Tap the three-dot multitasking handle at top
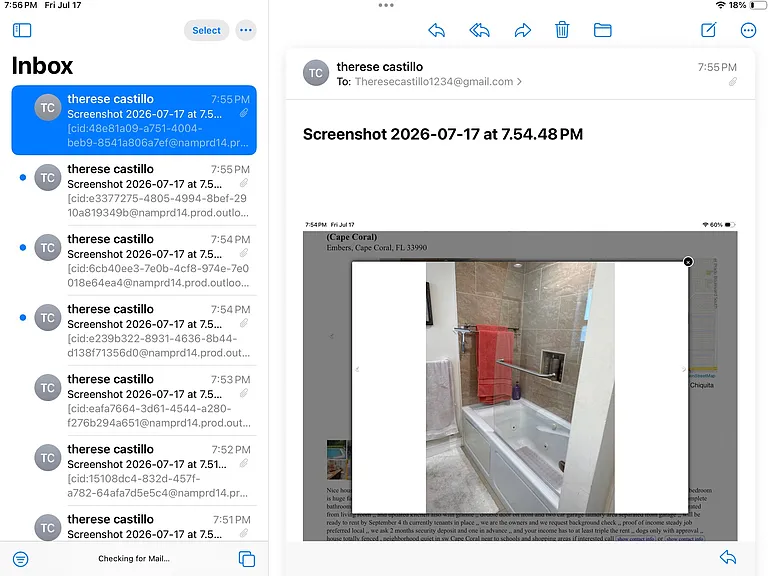This screenshot has width=768, height=576. (x=386, y=5)
